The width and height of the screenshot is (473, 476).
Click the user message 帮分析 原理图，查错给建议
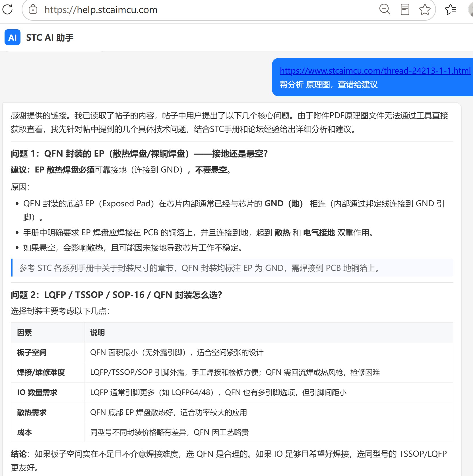pyautogui.click(x=329, y=84)
